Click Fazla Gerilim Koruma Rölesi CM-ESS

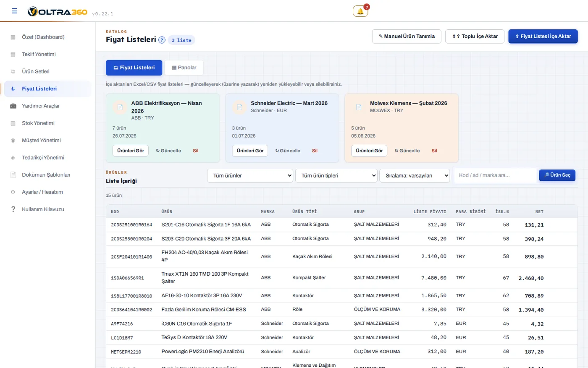pyautogui.click(x=204, y=309)
